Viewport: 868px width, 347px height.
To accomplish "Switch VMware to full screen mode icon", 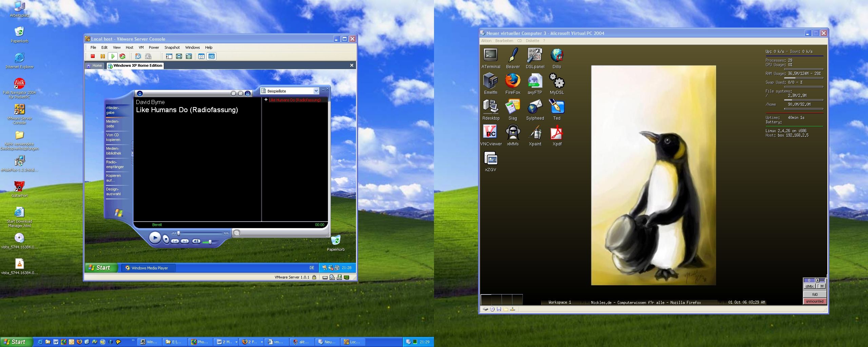I will 179,56.
